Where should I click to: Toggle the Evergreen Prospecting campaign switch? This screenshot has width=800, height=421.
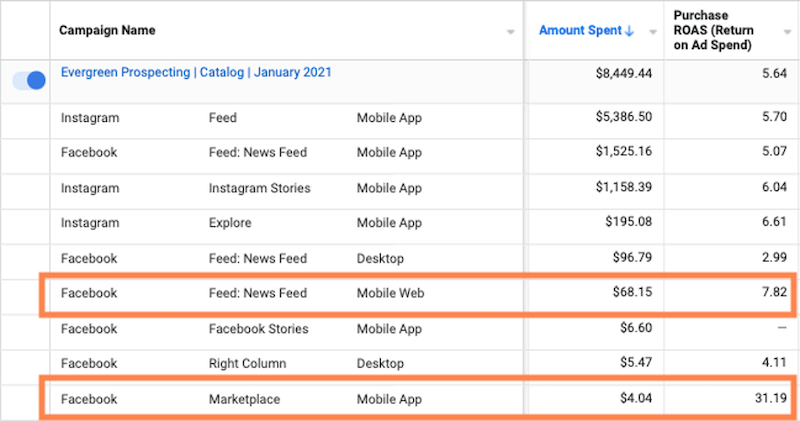pos(29,81)
